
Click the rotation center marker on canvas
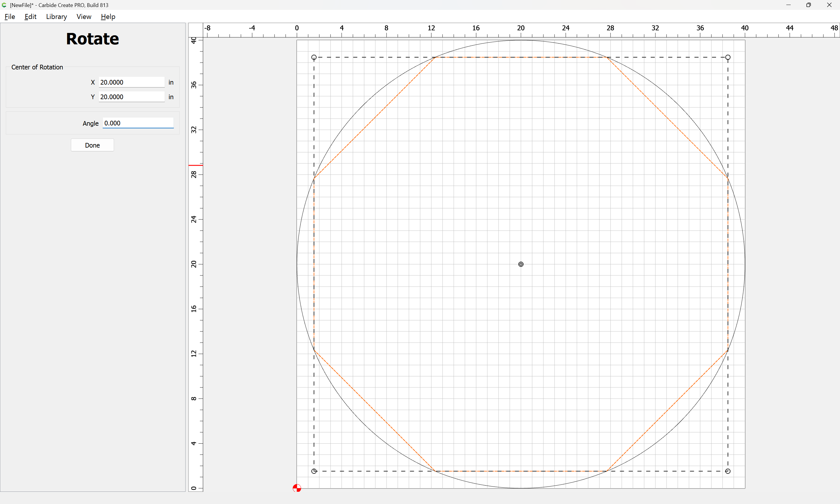click(x=521, y=264)
